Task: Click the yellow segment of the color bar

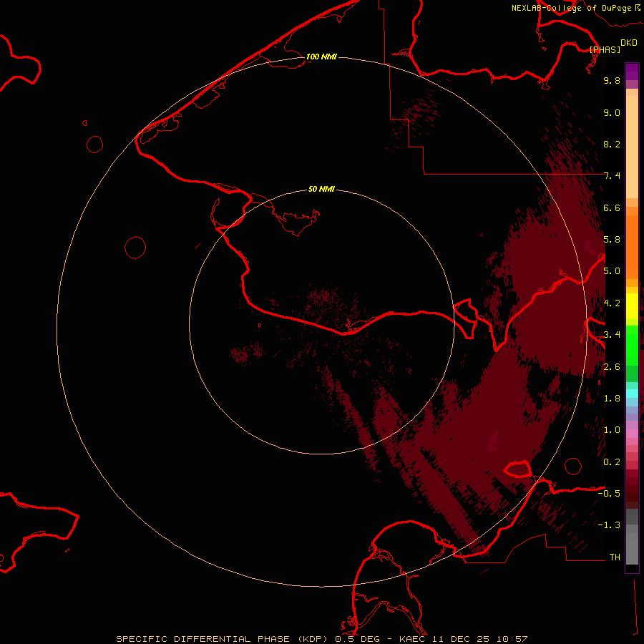Action: (x=632, y=306)
